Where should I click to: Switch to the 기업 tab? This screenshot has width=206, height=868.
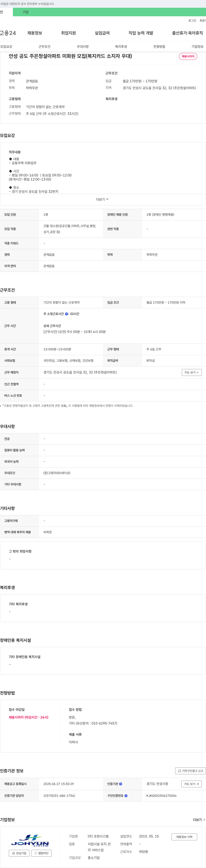pyautogui.click(x=26, y=12)
